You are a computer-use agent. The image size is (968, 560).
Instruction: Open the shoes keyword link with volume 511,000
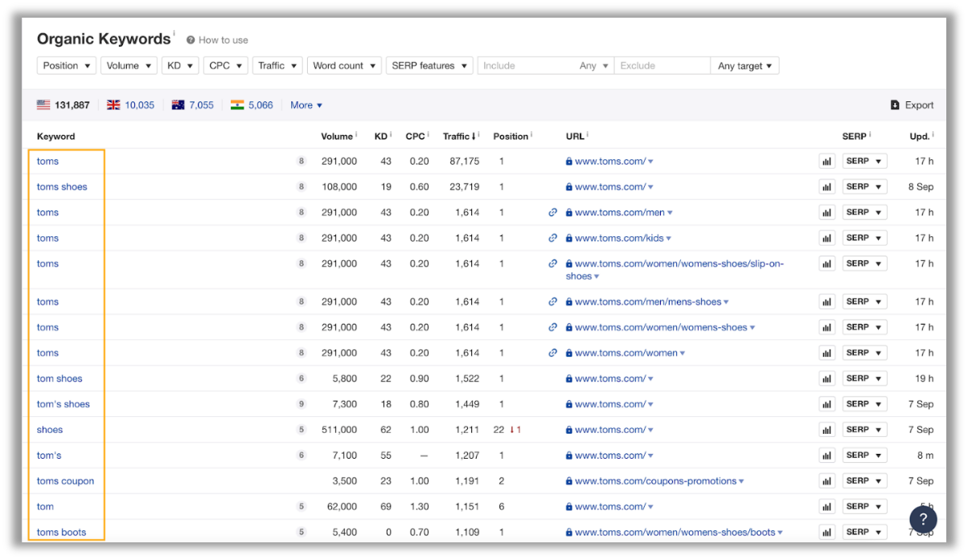pos(50,430)
